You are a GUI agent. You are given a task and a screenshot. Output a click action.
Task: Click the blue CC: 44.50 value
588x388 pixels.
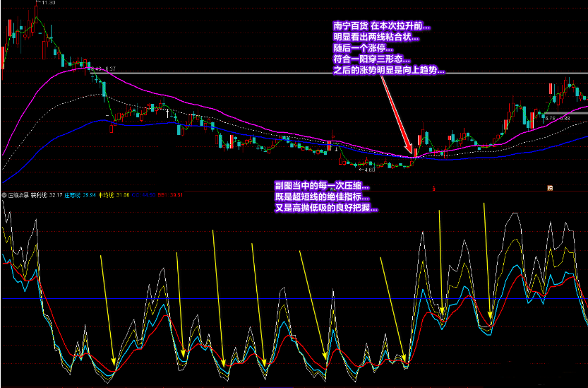[143, 195]
